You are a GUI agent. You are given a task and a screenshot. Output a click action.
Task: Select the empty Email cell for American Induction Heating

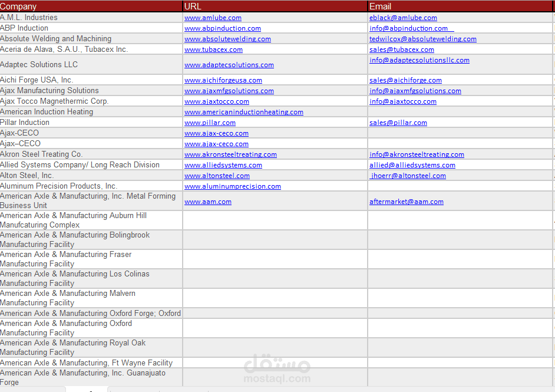pos(460,112)
